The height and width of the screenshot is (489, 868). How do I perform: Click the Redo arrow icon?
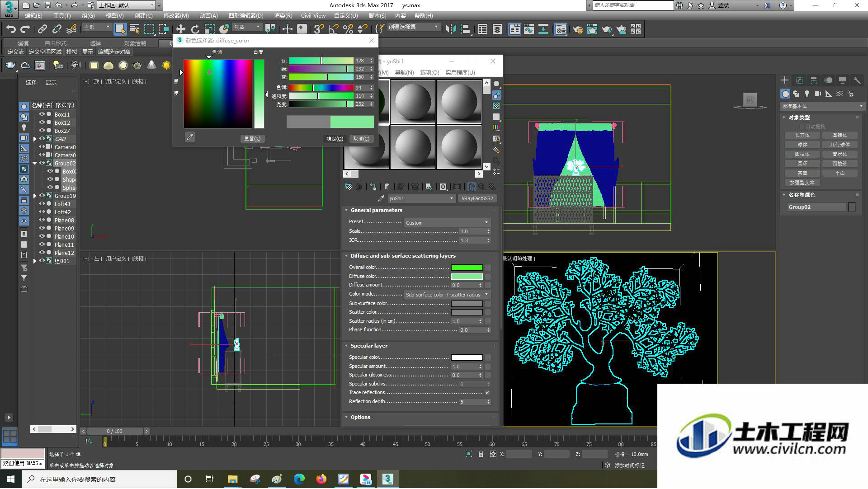pyautogui.click(x=25, y=29)
